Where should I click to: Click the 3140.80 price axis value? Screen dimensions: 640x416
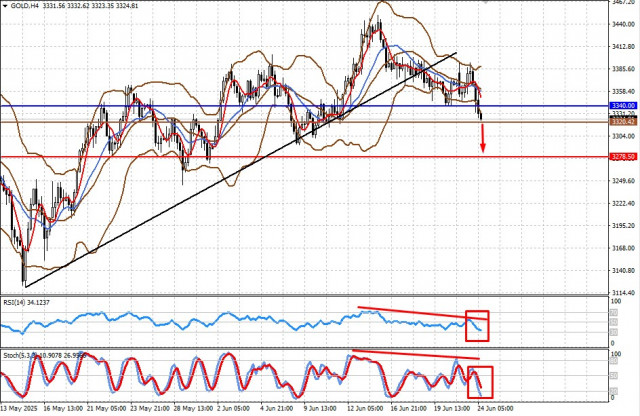coord(624,270)
